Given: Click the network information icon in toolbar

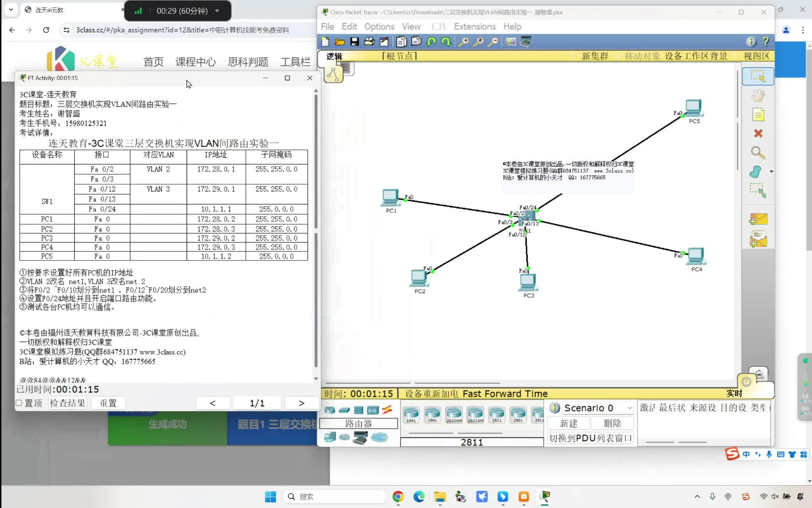Looking at the screenshot, I should (751, 42).
